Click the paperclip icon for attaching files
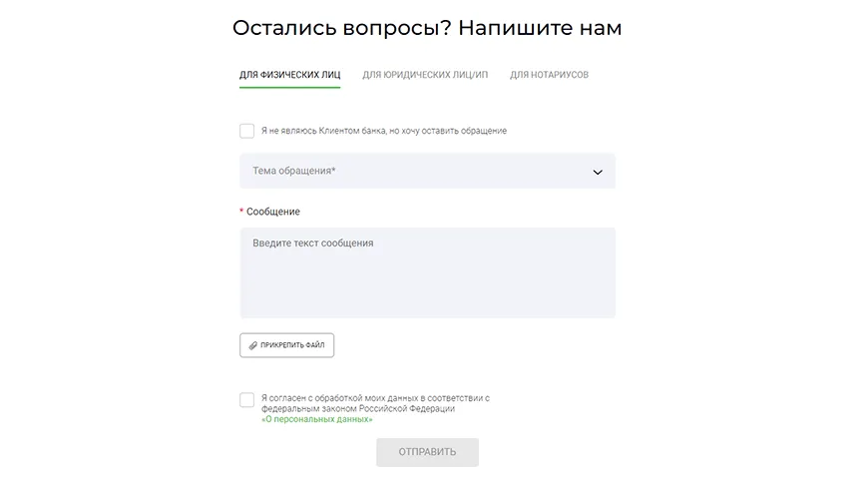The width and height of the screenshot is (868, 484). (x=251, y=345)
